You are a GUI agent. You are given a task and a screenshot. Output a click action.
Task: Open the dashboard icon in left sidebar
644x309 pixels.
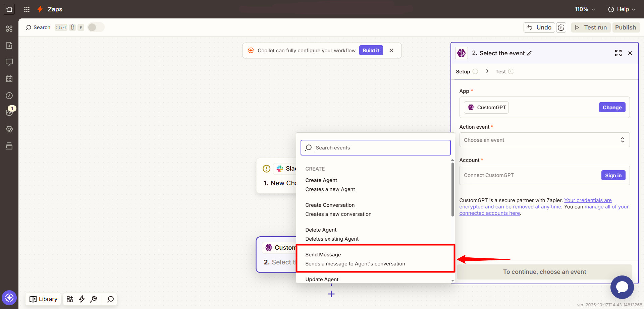coord(9,29)
